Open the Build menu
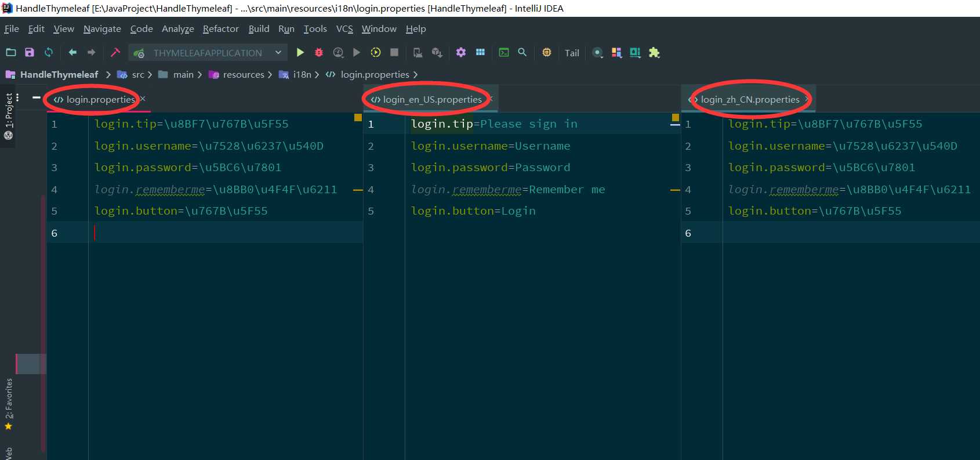Screen dimensions: 980x460 [x=259, y=28]
